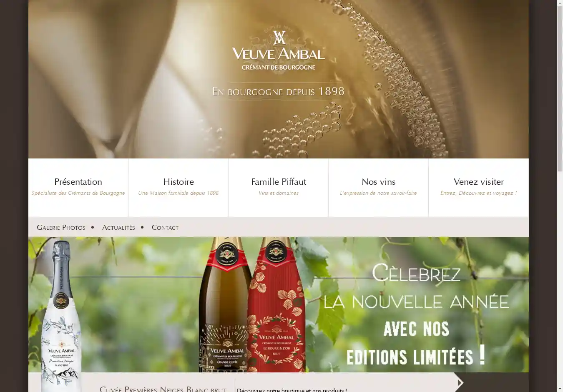This screenshot has height=392, width=563.
Task: Click the Cuvée Premières Neiges Blanc Brut title
Action: pyautogui.click(x=163, y=389)
